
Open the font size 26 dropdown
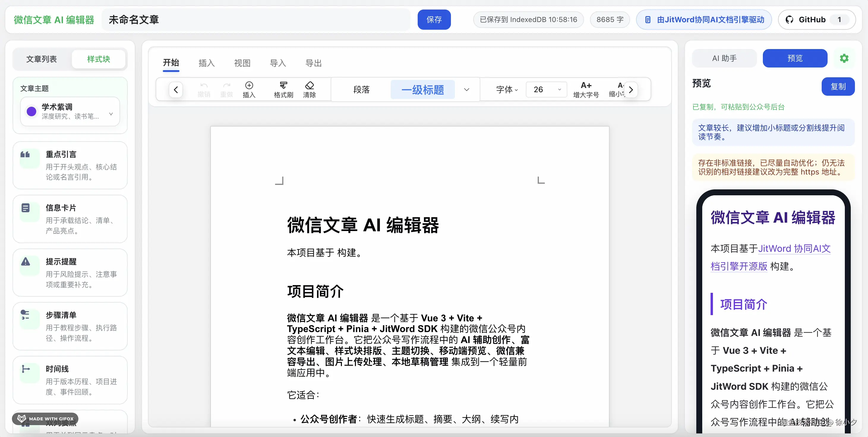pyautogui.click(x=547, y=90)
